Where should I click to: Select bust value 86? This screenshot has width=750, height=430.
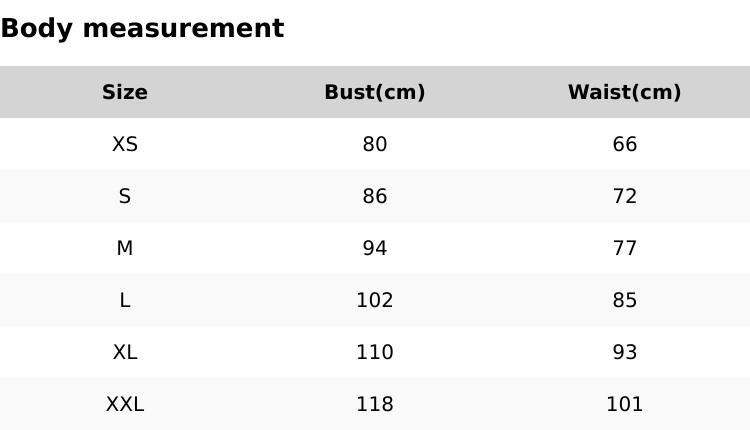[375, 197]
